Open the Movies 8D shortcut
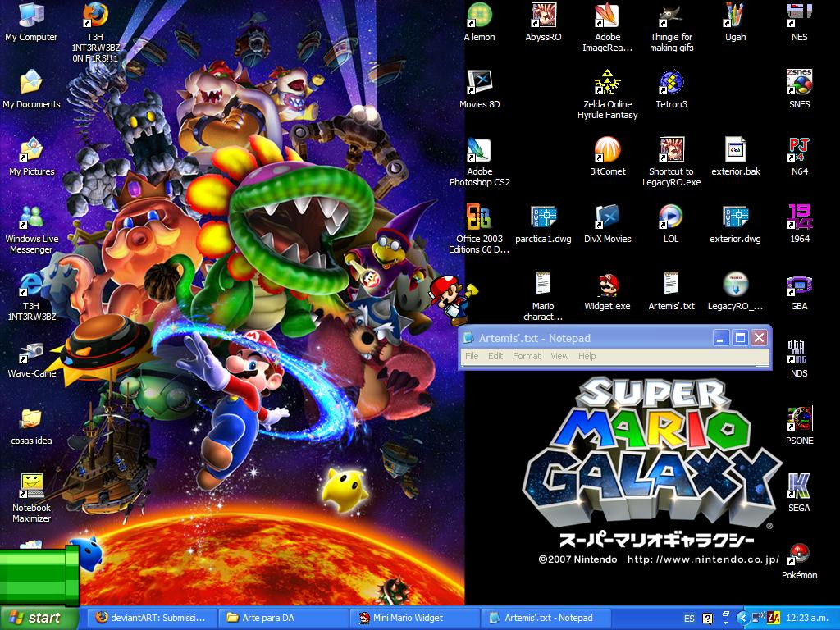 point(479,83)
